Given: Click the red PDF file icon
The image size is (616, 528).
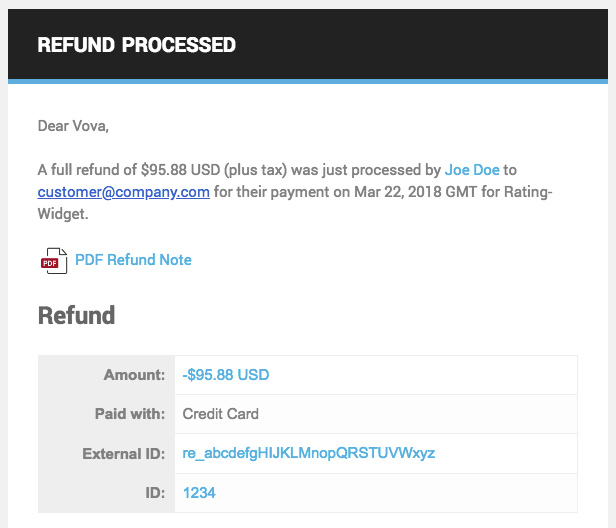Looking at the screenshot, I should pos(53,261).
